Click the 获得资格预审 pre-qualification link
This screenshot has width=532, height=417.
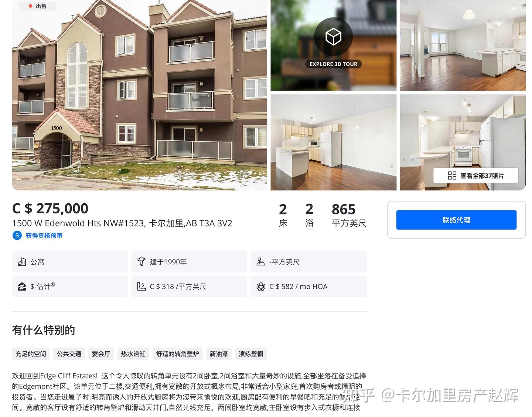tap(44, 235)
